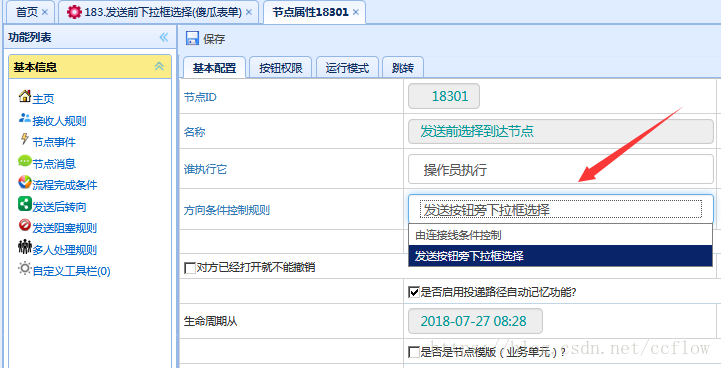Close the 节点属性18301 tab
721x368 pixels.
(356, 12)
